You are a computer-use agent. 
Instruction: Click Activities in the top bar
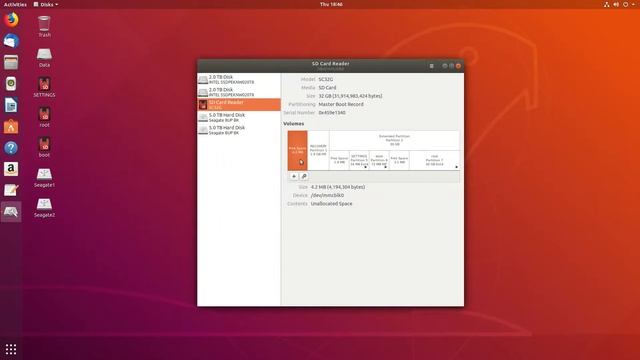click(15, 4)
